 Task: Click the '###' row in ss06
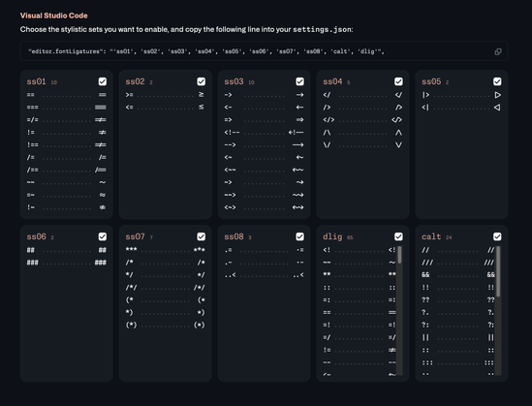point(67,263)
